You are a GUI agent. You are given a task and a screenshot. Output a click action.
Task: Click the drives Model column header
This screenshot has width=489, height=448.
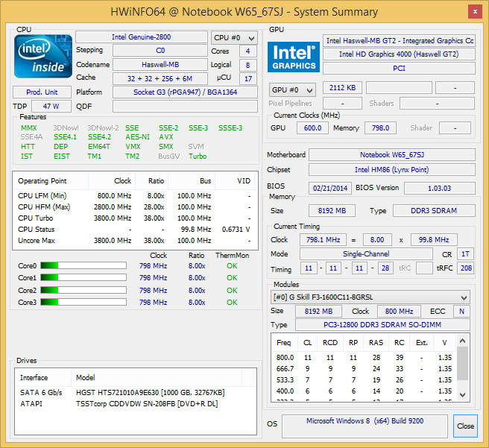(157, 378)
